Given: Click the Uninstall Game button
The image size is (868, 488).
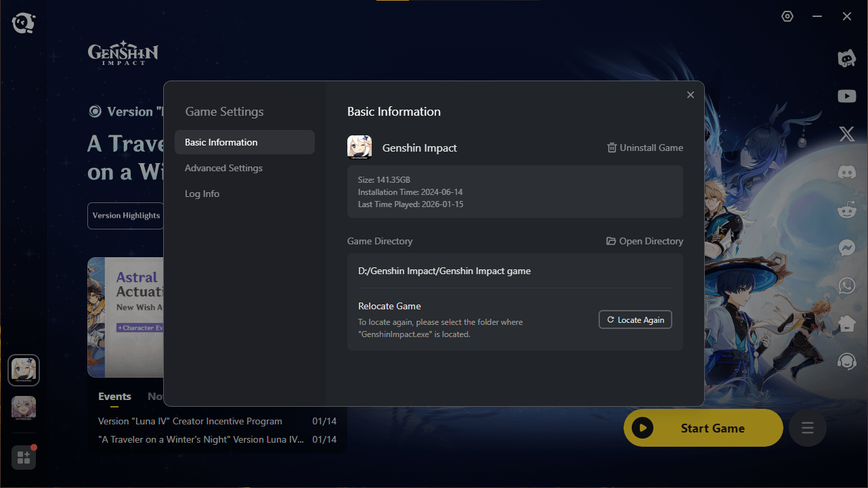Looking at the screenshot, I should click(x=645, y=148).
